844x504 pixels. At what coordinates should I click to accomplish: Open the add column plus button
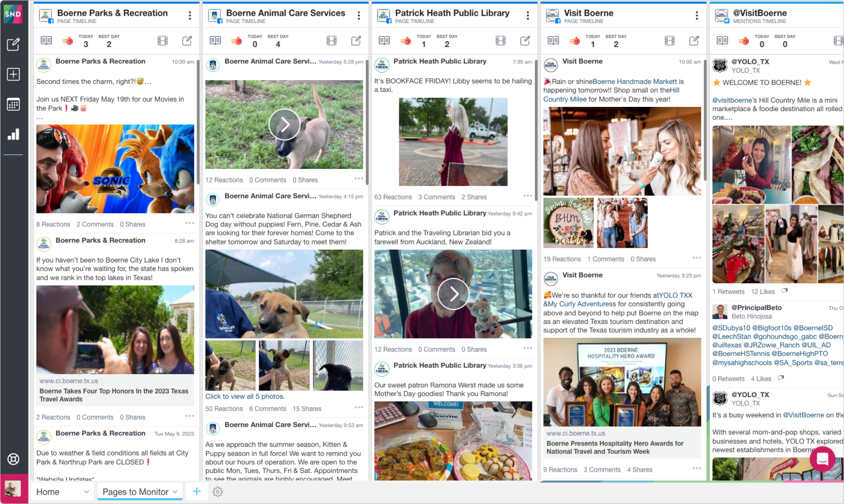click(x=196, y=491)
